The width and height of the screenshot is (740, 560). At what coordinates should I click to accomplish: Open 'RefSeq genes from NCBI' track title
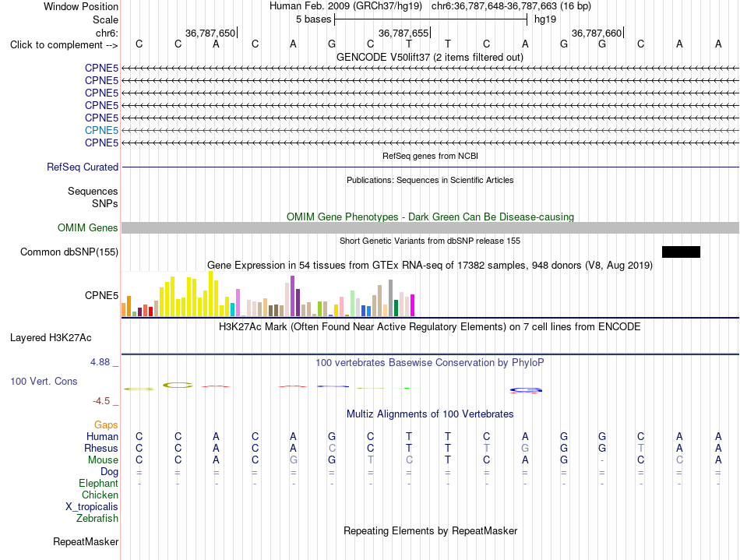pyautogui.click(x=430, y=156)
